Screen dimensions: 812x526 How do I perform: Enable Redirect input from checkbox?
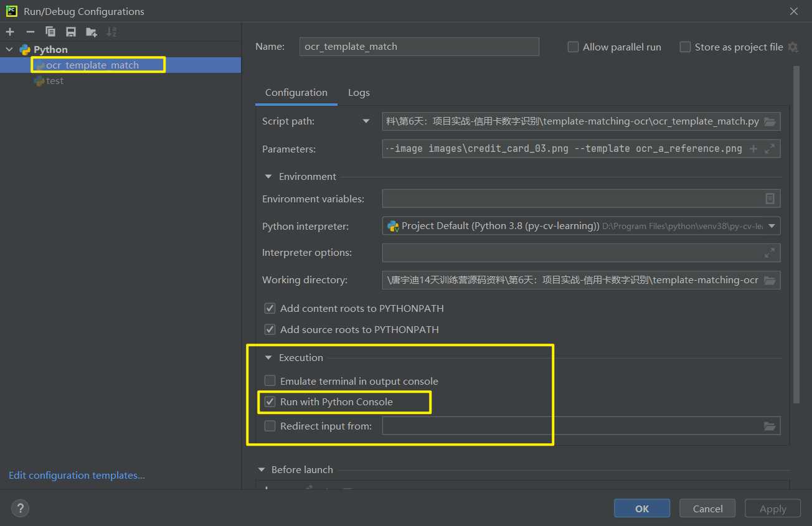click(270, 426)
